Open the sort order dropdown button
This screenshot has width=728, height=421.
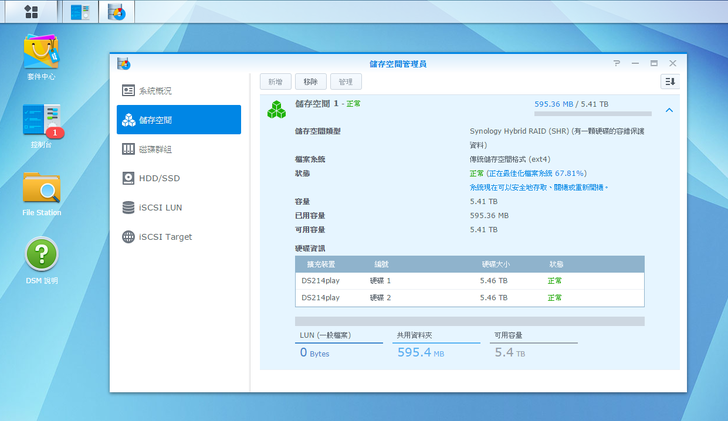pos(669,82)
